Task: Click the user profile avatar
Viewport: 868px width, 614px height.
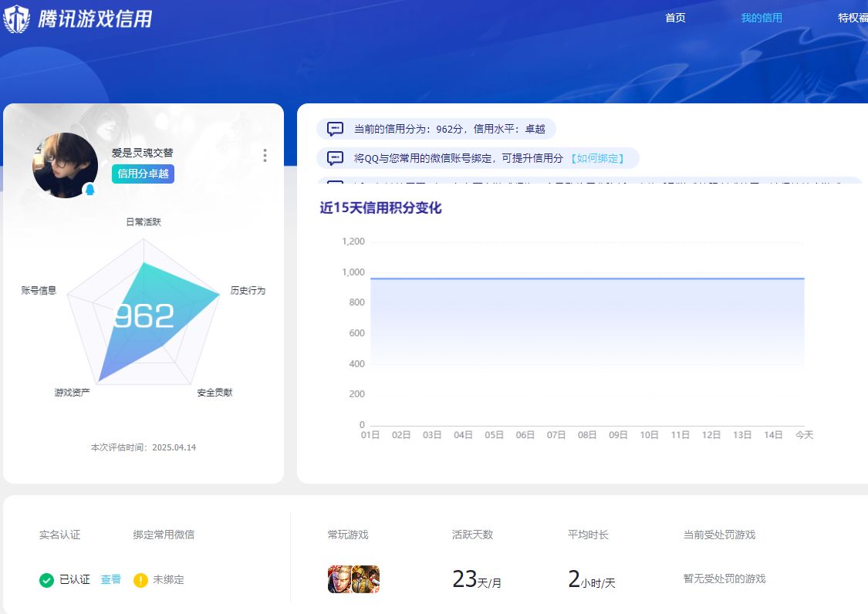Action: point(66,165)
